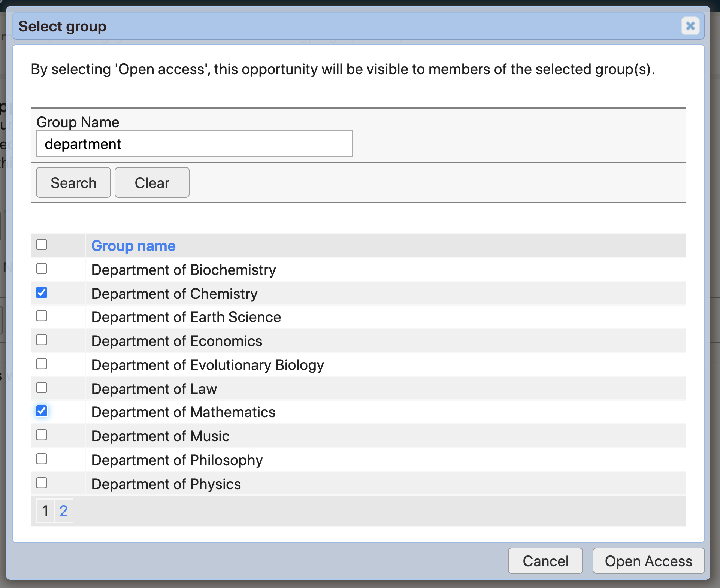Uncheck the Department of Chemistry checkbox

pos(42,293)
